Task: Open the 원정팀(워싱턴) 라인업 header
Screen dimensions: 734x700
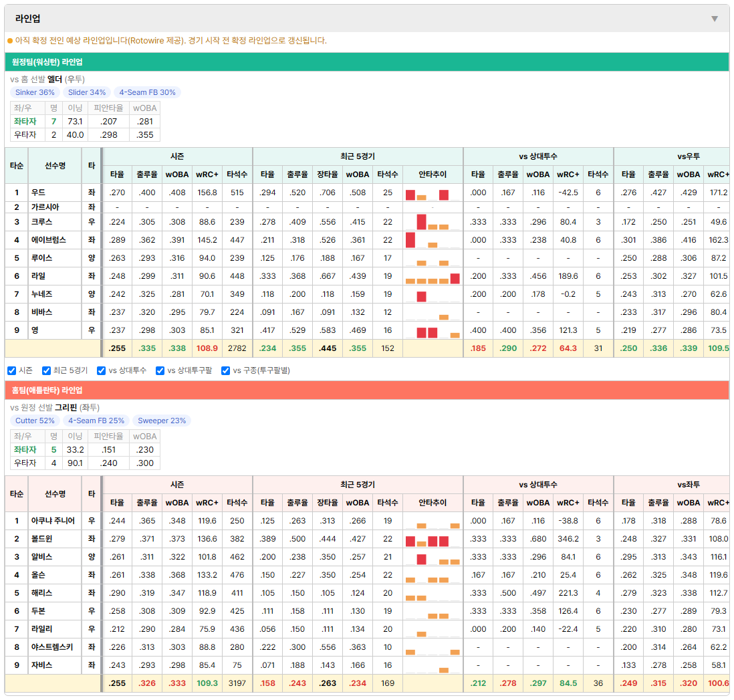Action: (367, 62)
